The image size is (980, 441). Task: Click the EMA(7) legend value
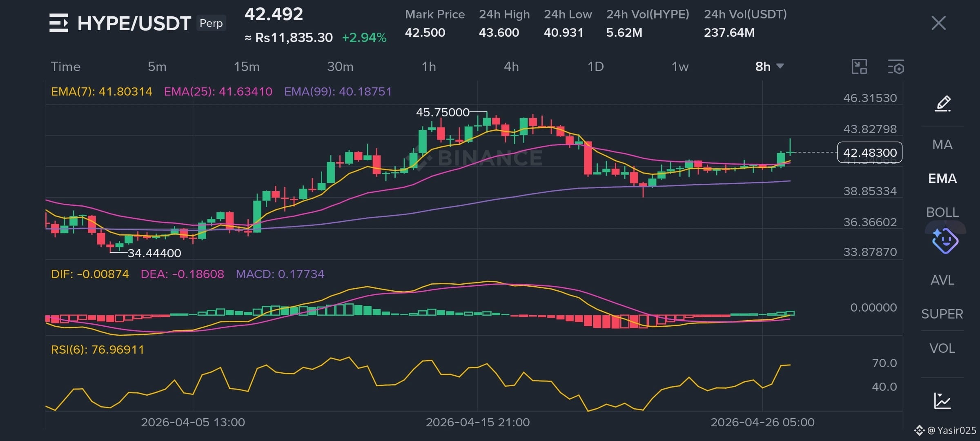pyautogui.click(x=102, y=91)
